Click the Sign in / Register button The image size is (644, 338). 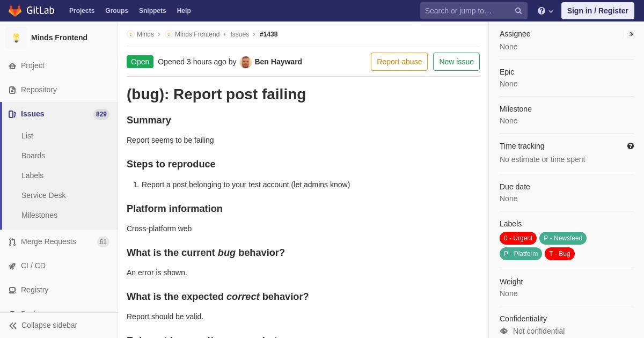(598, 11)
